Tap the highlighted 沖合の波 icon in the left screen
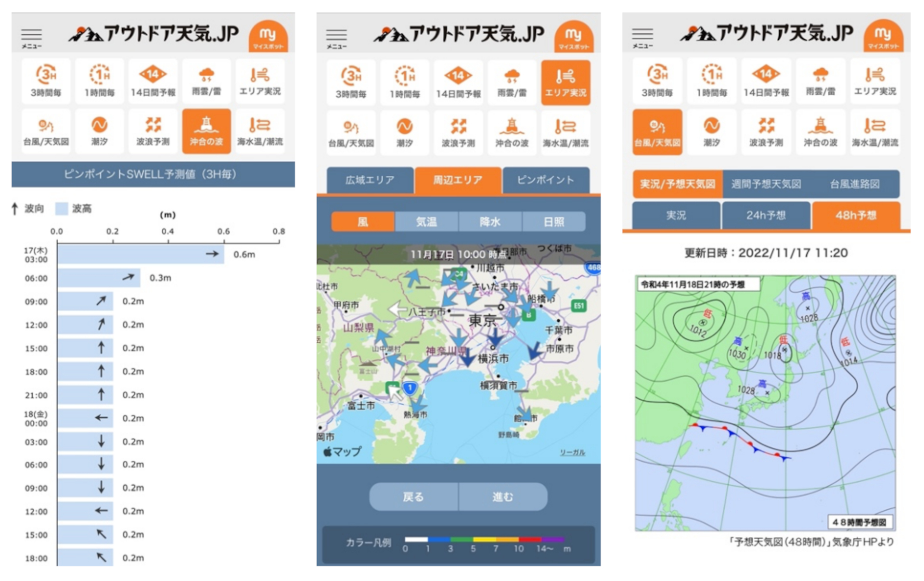 tap(206, 131)
